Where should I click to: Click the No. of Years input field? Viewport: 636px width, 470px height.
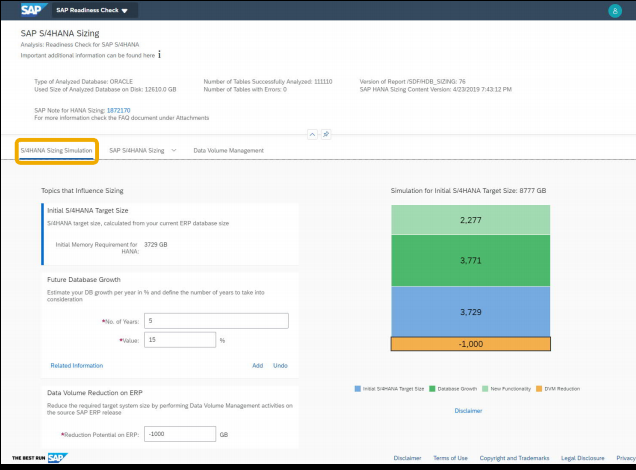(216, 321)
